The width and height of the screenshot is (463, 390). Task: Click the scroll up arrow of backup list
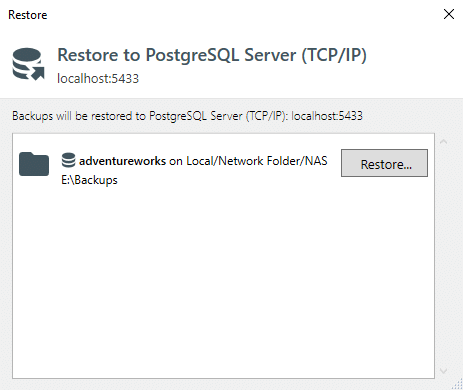click(x=443, y=142)
